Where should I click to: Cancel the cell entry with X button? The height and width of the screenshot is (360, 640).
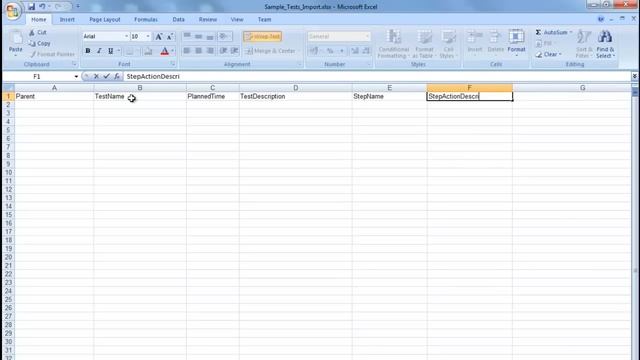tap(96, 76)
